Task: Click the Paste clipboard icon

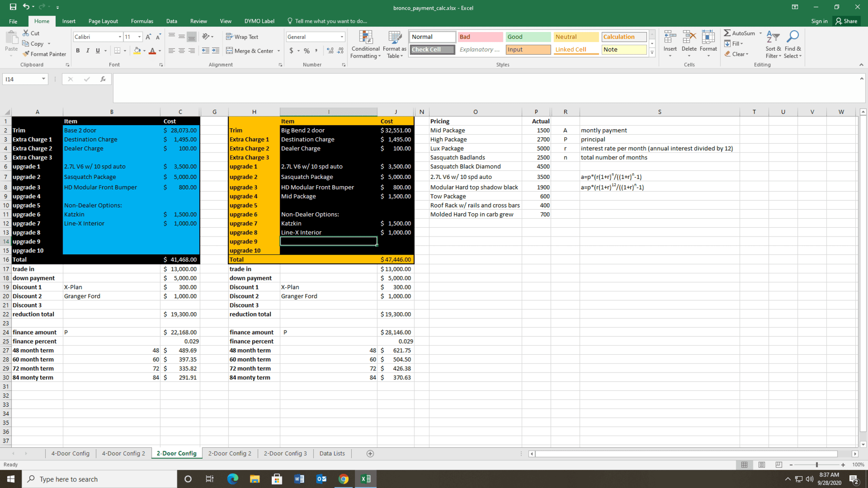Action: pyautogui.click(x=11, y=37)
